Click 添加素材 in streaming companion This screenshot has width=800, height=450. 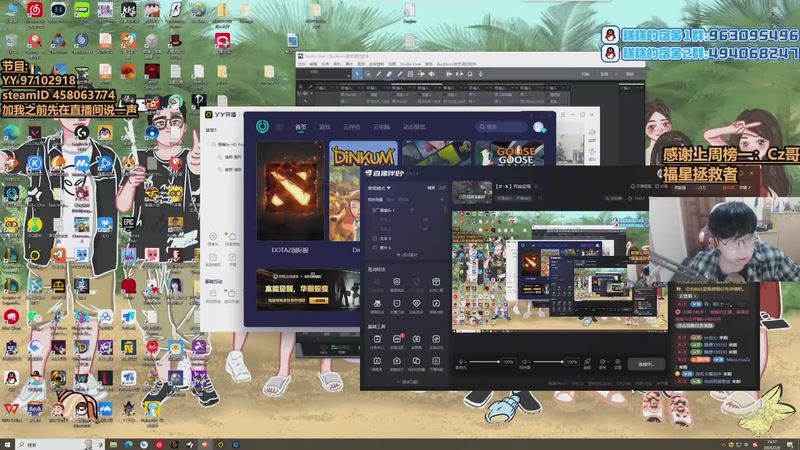(407, 255)
